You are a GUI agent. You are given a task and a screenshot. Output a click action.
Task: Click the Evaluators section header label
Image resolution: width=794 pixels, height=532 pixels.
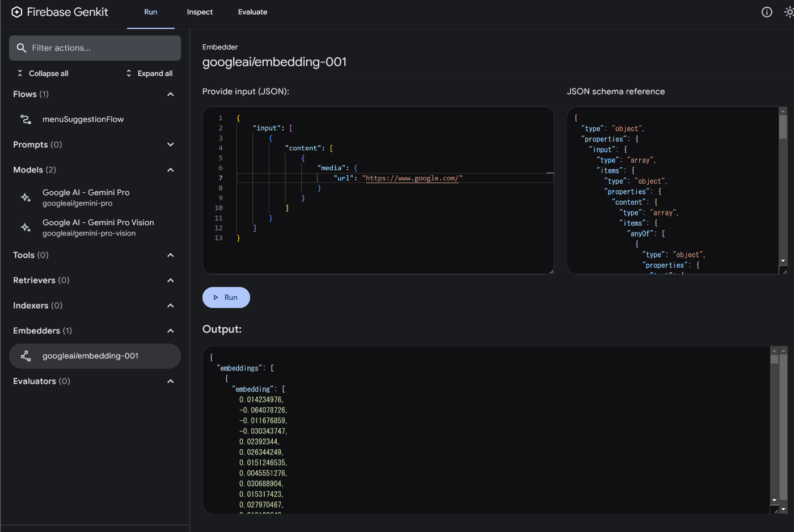point(41,381)
